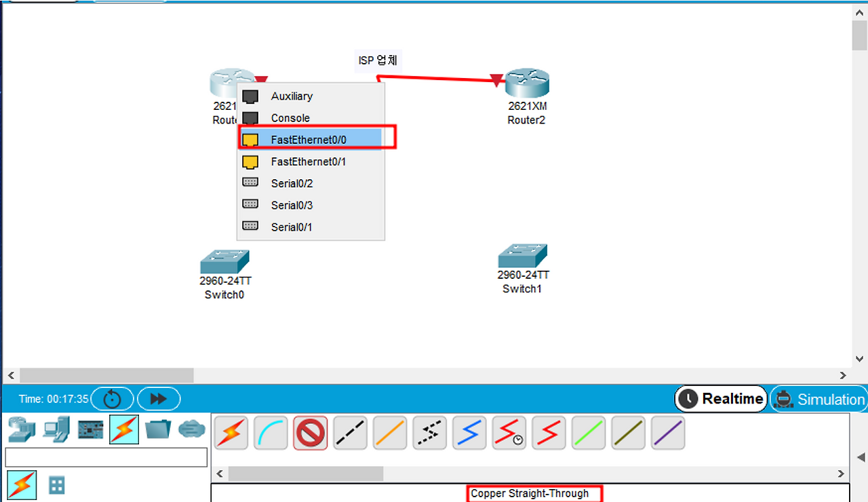Screen dimensions: 868x502
Task: Switch to Realtime mode
Action: click(721, 399)
